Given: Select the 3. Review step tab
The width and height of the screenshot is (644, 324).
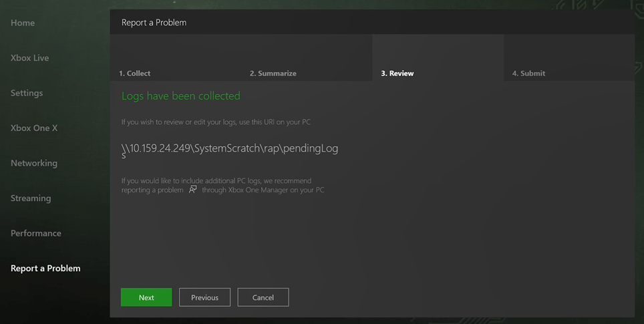Looking at the screenshot, I should [x=438, y=57].
